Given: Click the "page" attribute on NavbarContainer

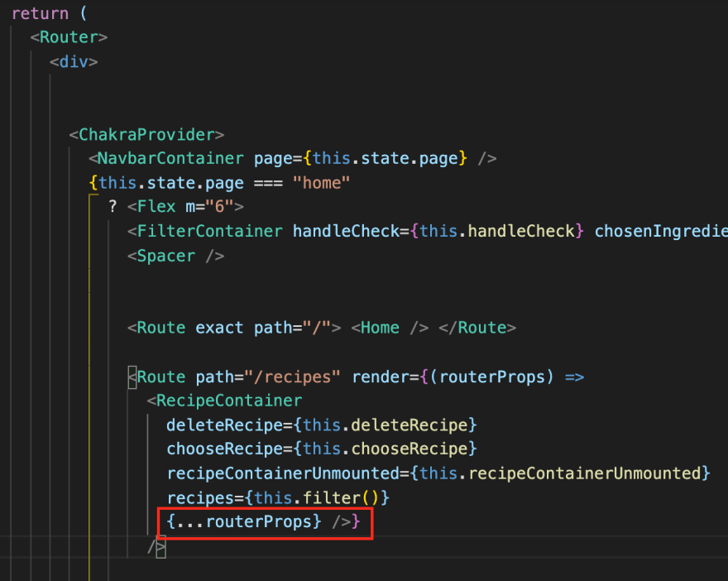Looking at the screenshot, I should [x=273, y=159].
